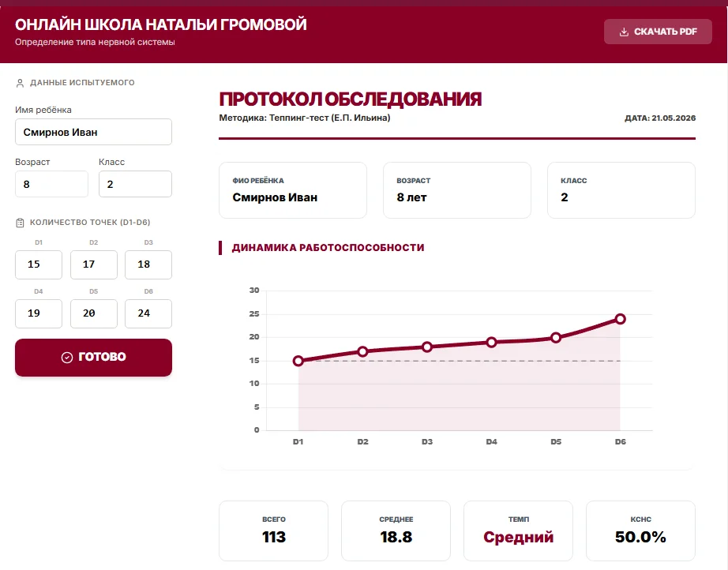The width and height of the screenshot is (728, 570).
Task: Click the СКАЧАТЬ PDF button label
Action: (x=666, y=32)
